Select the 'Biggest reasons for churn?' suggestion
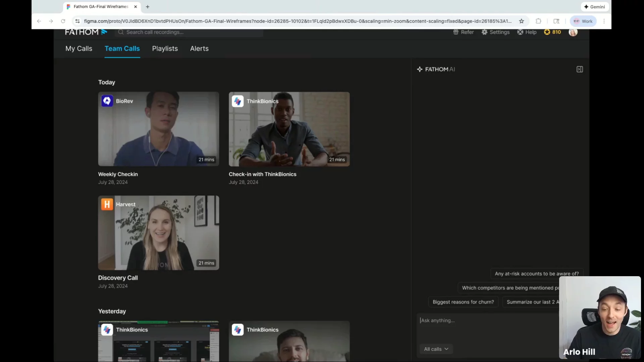 (x=463, y=302)
